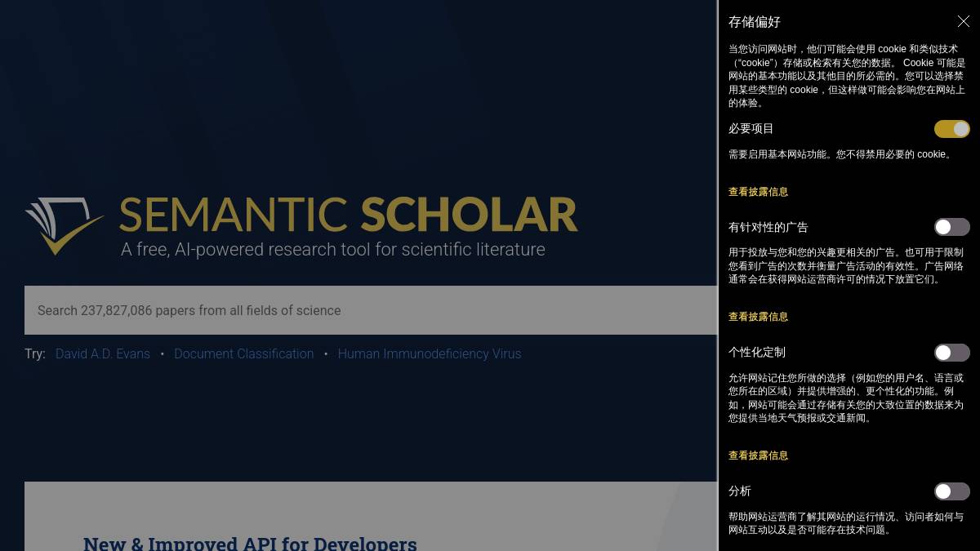The height and width of the screenshot is (551, 980).
Task: Click the SEMANTIC SCHOLAR wordmark text
Action: click(349, 215)
